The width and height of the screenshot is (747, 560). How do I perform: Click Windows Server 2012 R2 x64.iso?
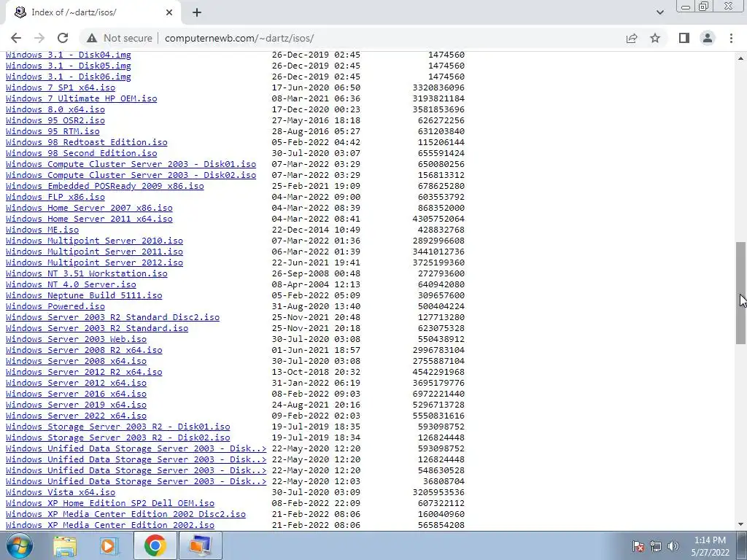point(84,372)
